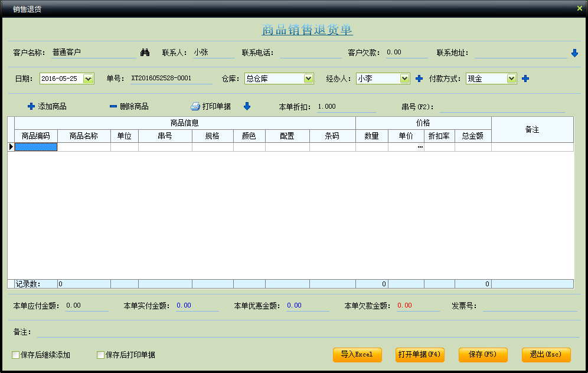Click the 打印单据 label
Image resolution: width=588 pixels, height=373 pixels.
(217, 106)
